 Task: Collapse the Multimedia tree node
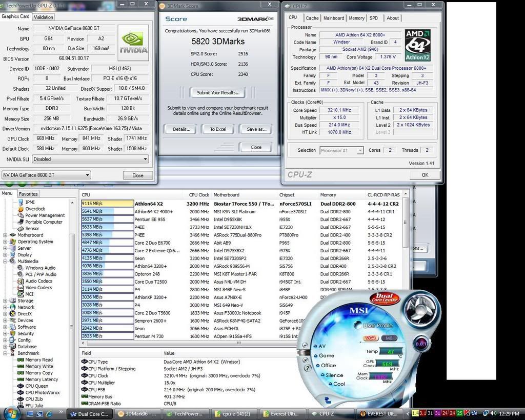(5, 261)
